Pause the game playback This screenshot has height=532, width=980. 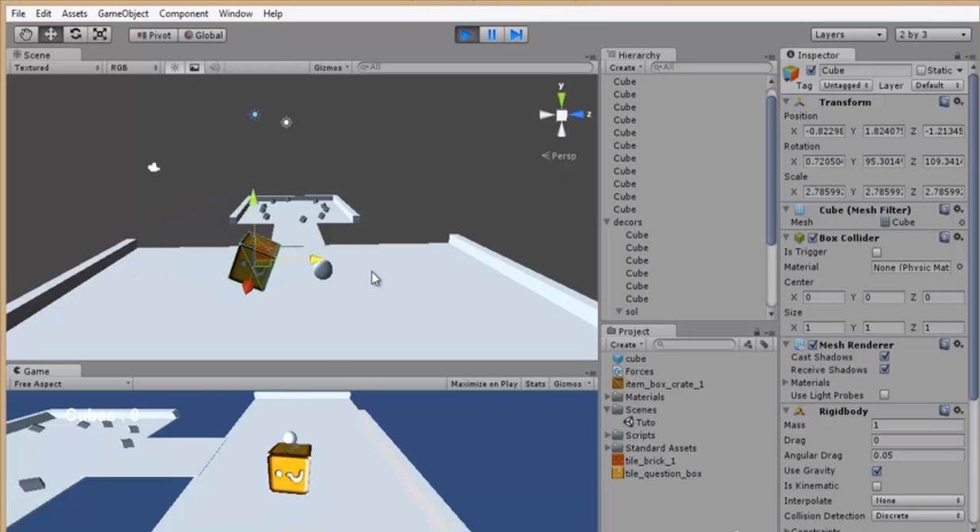coord(491,35)
